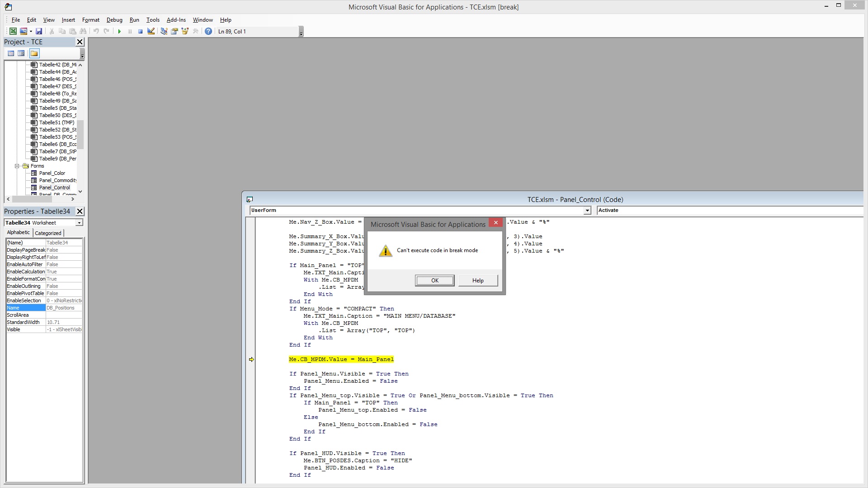Open the Tabelle34 Worksheet object dropdown
This screenshot has width=868, height=488.
coord(79,223)
